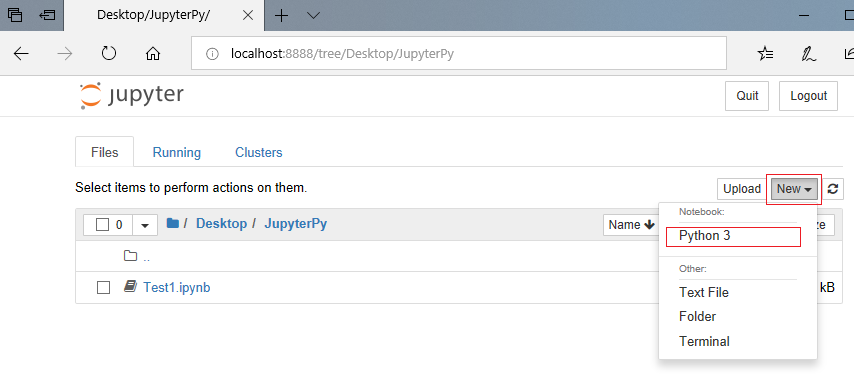Tick the select-all checkbox
Viewport: 854px width, 374px height.
point(102,224)
